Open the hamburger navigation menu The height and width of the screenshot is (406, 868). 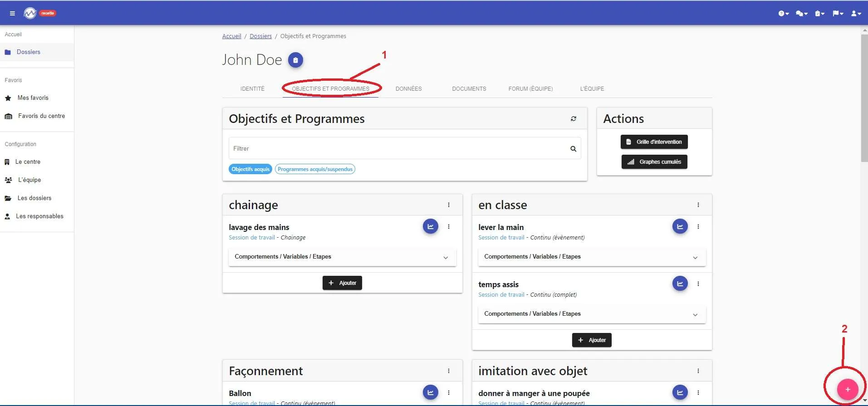(12, 13)
